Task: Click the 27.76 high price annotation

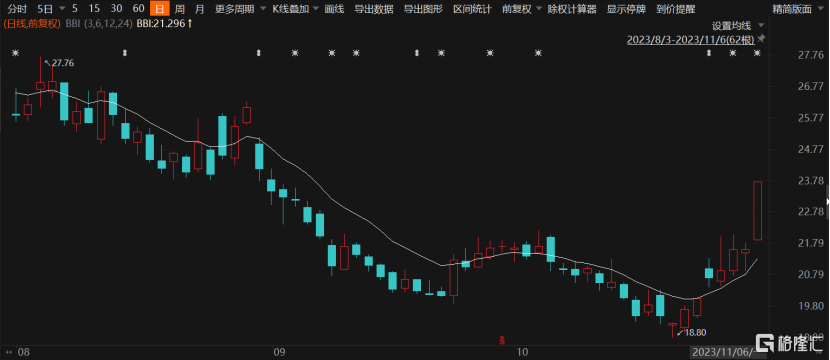Action: [63, 63]
